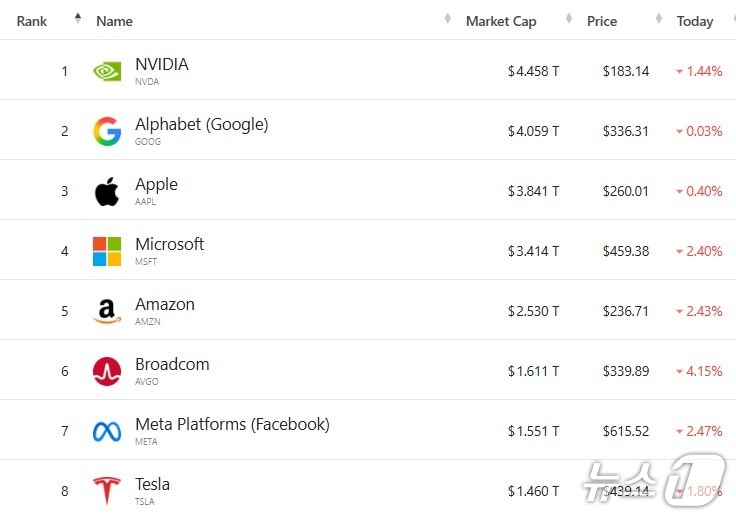Click the Microsoft four-square logo
The image size is (736, 517).
point(107,251)
